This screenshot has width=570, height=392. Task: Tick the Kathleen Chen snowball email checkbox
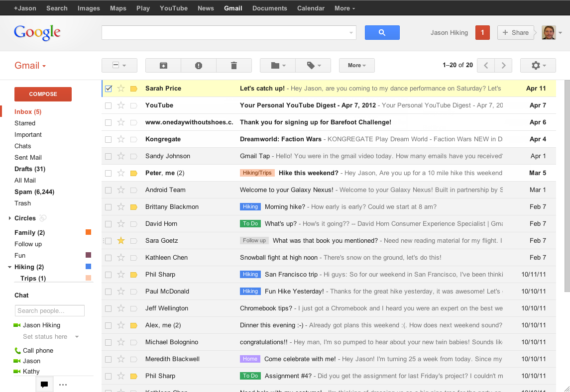[x=109, y=258]
